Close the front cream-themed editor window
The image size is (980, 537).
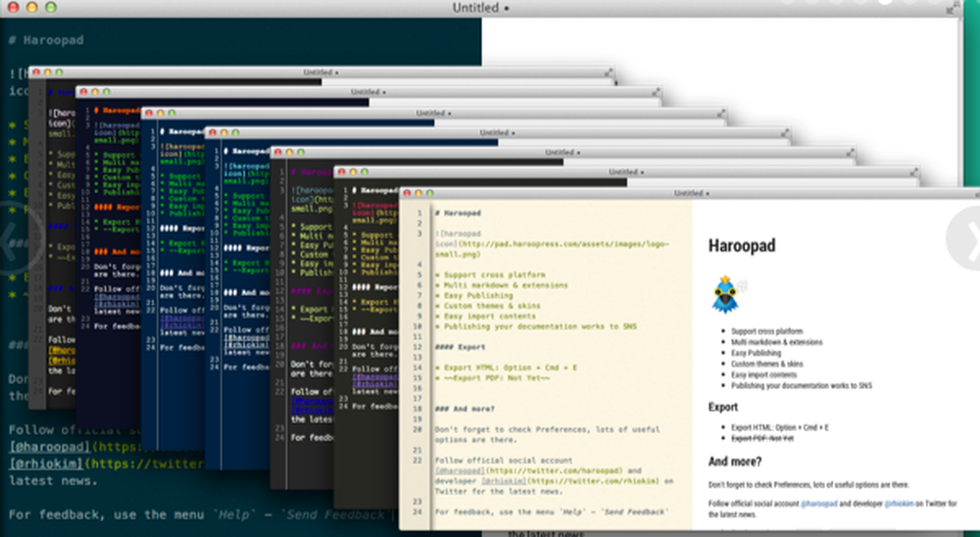click(x=407, y=193)
